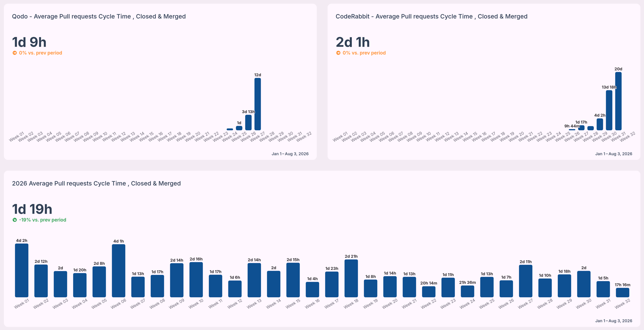Click the 'Week 32' axis label in CodeRabbit chart
Image resolution: width=644 pixels, height=330 pixels.
[628, 137]
